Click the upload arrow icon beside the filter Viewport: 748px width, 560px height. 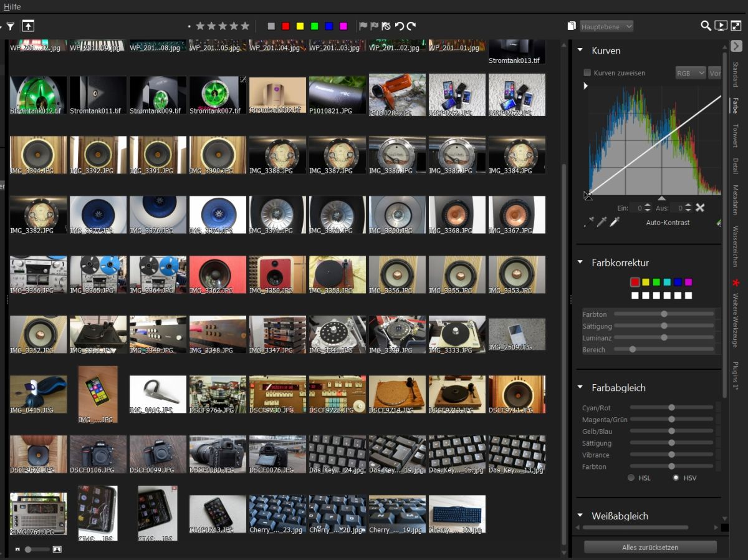[x=28, y=26]
